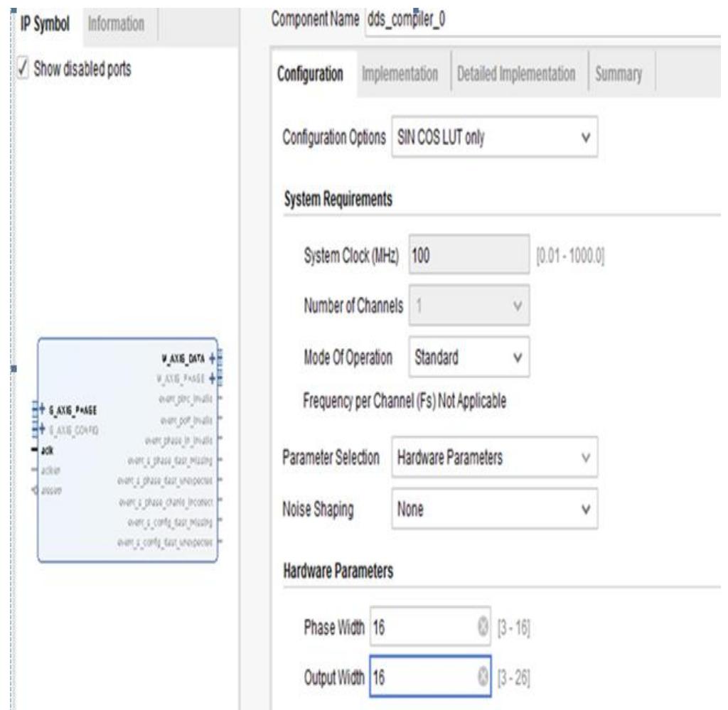This screenshot has height=710, width=728.
Task: Open the Implementation tab
Action: [x=400, y=74]
